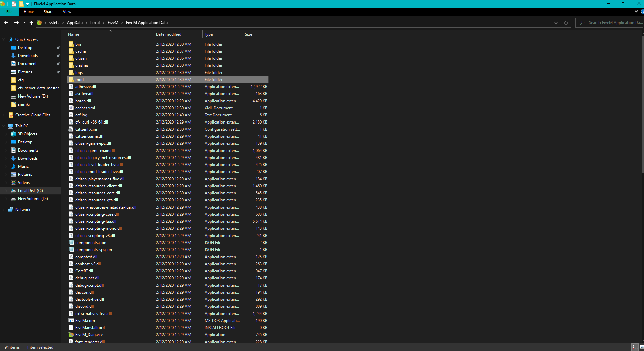Switch to the Share ribbon tab
Image resolution: width=644 pixels, height=351 pixels.
pyautogui.click(x=48, y=12)
